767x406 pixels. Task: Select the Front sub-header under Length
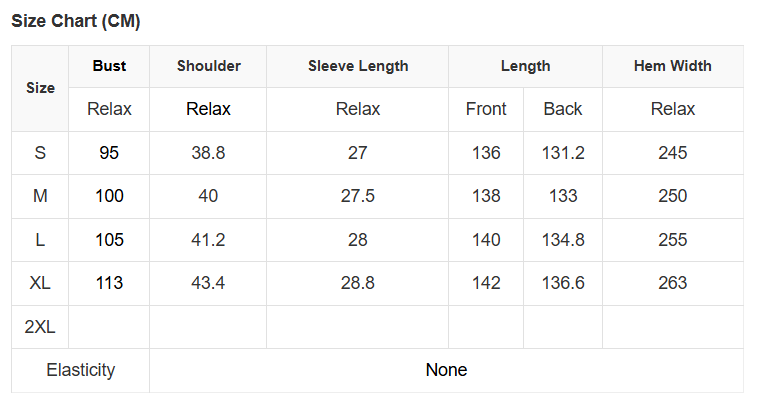(x=486, y=109)
